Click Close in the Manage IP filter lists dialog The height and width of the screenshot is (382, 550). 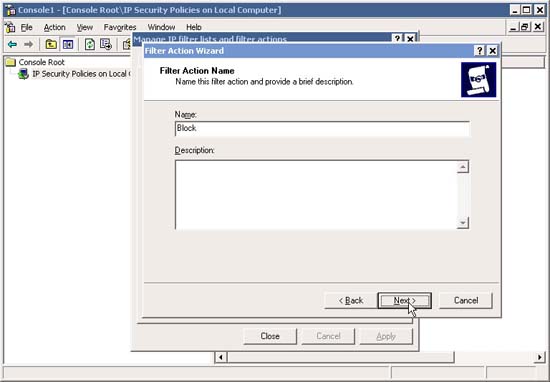[270, 336]
